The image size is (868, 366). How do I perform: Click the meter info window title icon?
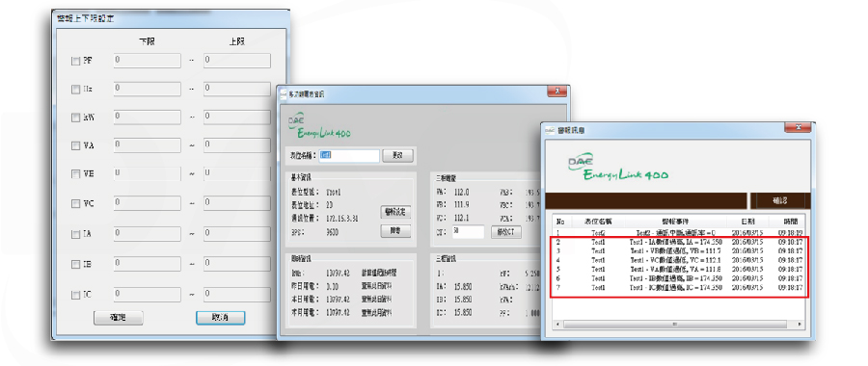[284, 94]
